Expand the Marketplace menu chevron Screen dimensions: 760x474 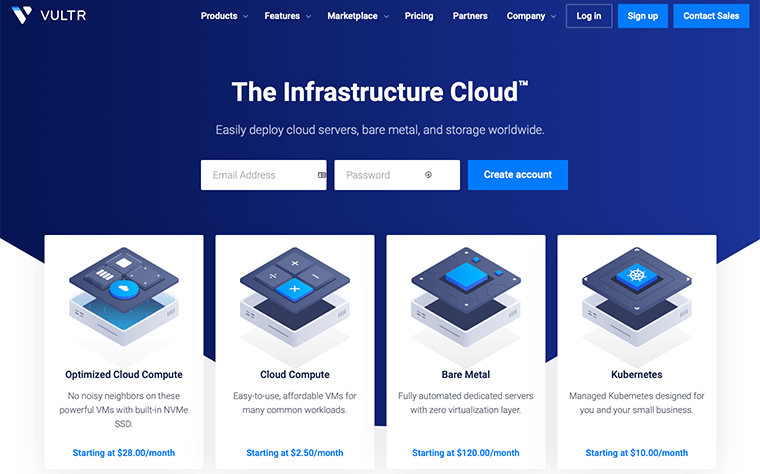coord(386,16)
